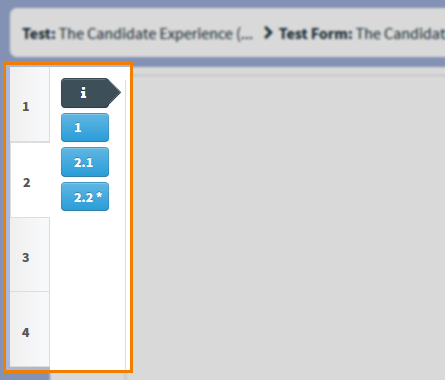Switch to section 4 tab

pyautogui.click(x=30, y=330)
